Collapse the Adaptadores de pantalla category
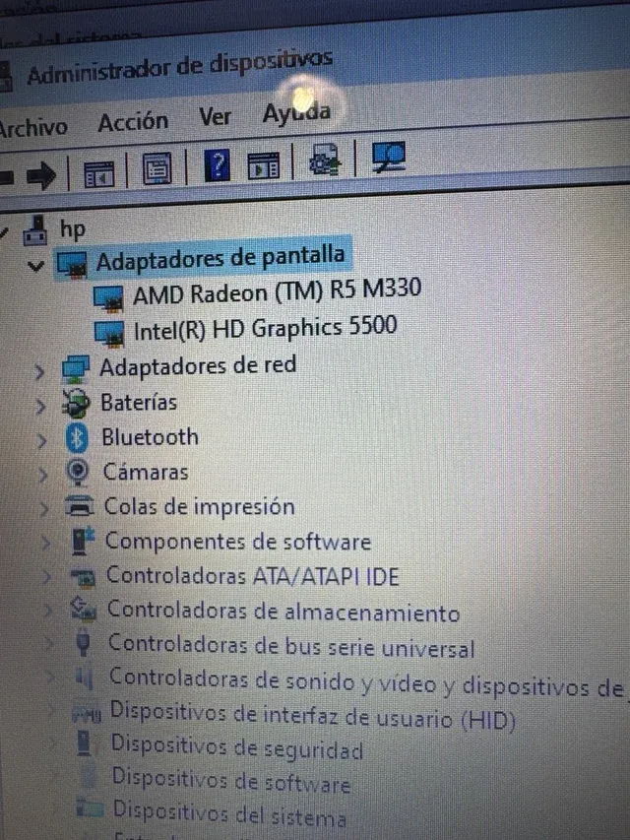This screenshot has height=840, width=630. pos(35,265)
